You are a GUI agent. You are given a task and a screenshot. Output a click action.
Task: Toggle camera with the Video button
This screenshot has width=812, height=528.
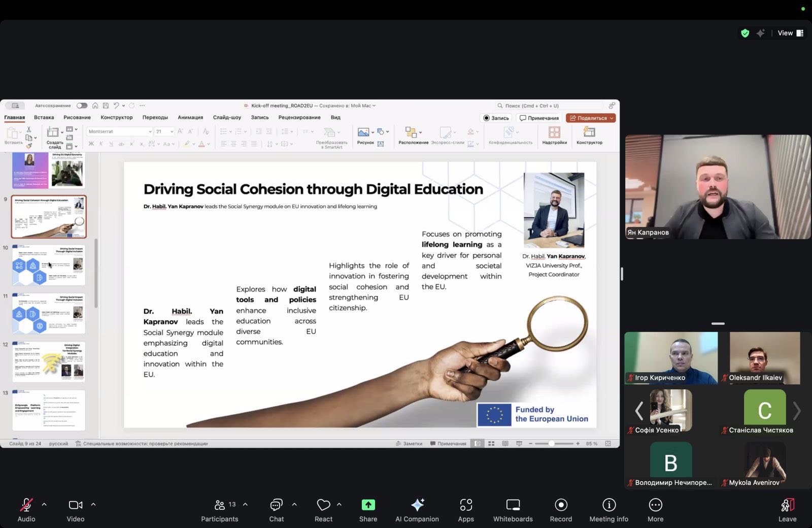[75, 505]
